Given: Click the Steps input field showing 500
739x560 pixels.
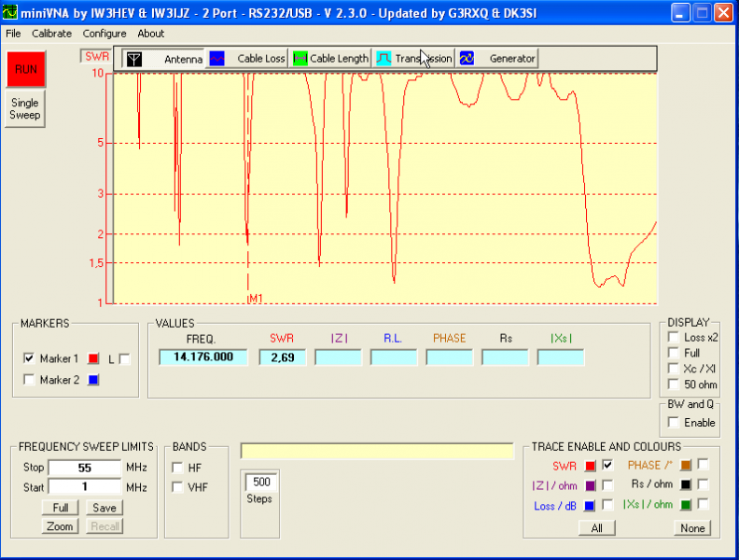Looking at the screenshot, I should tap(261, 482).
